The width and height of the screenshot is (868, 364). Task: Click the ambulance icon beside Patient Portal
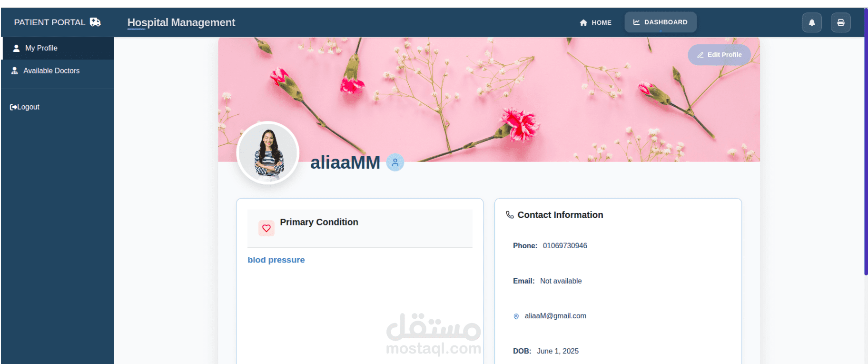pos(95,22)
